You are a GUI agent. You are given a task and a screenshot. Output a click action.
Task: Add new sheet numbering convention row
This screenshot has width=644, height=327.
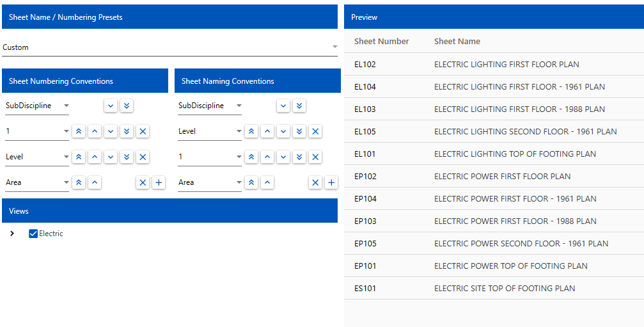[159, 182]
